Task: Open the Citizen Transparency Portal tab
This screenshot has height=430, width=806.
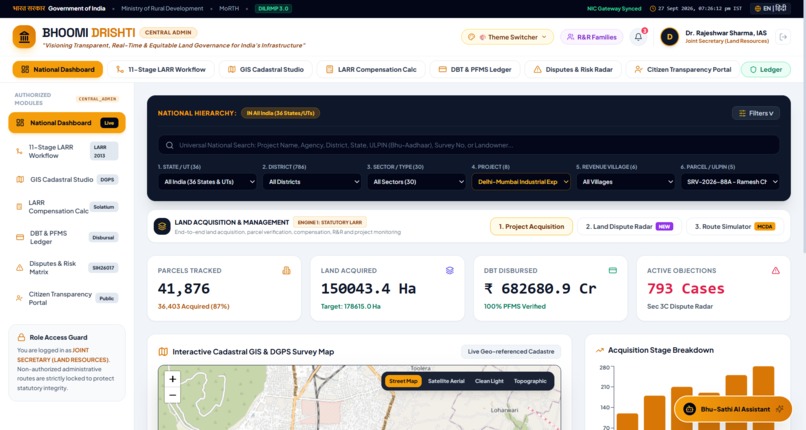Action: pos(683,69)
